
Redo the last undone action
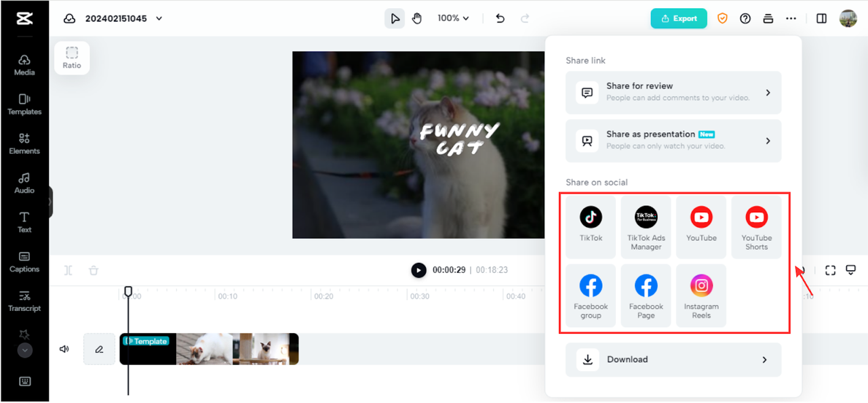[x=525, y=18]
